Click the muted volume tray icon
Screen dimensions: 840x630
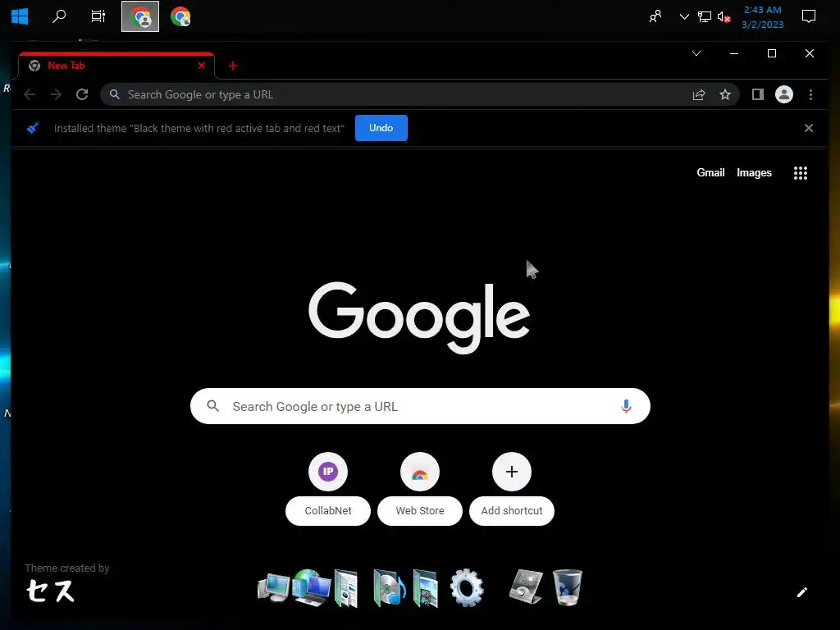724,17
